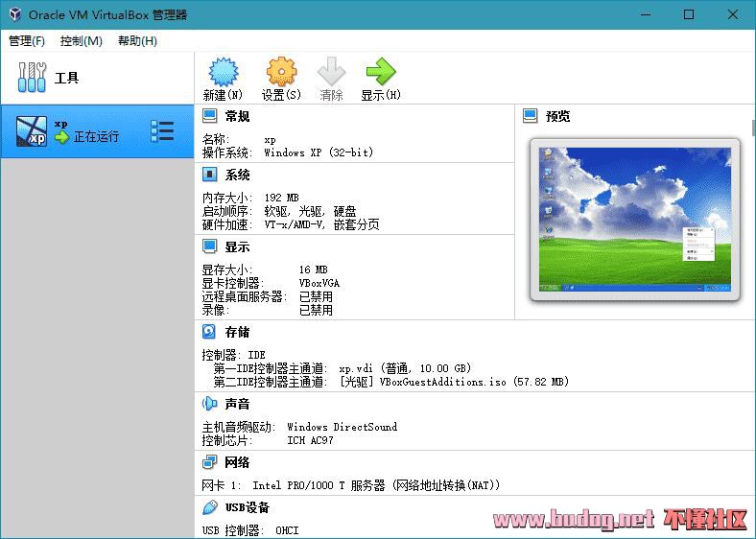Open the 帮助(H) menu
The image size is (756, 539).
(x=137, y=41)
